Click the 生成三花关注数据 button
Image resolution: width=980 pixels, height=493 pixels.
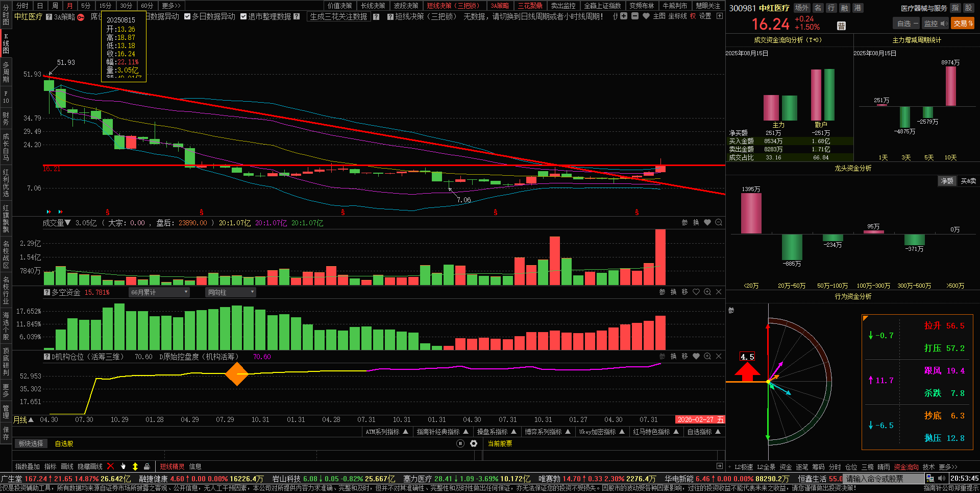338,17
